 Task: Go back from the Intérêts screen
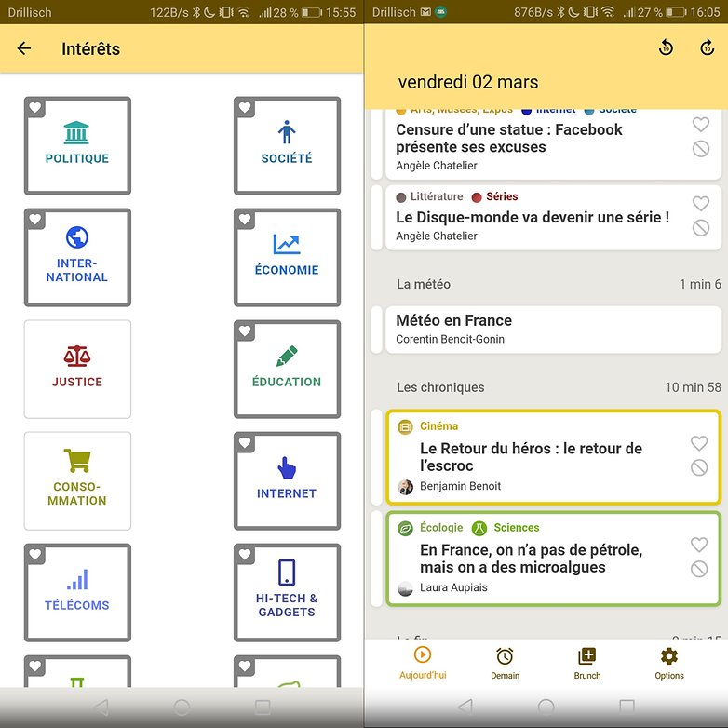23,48
